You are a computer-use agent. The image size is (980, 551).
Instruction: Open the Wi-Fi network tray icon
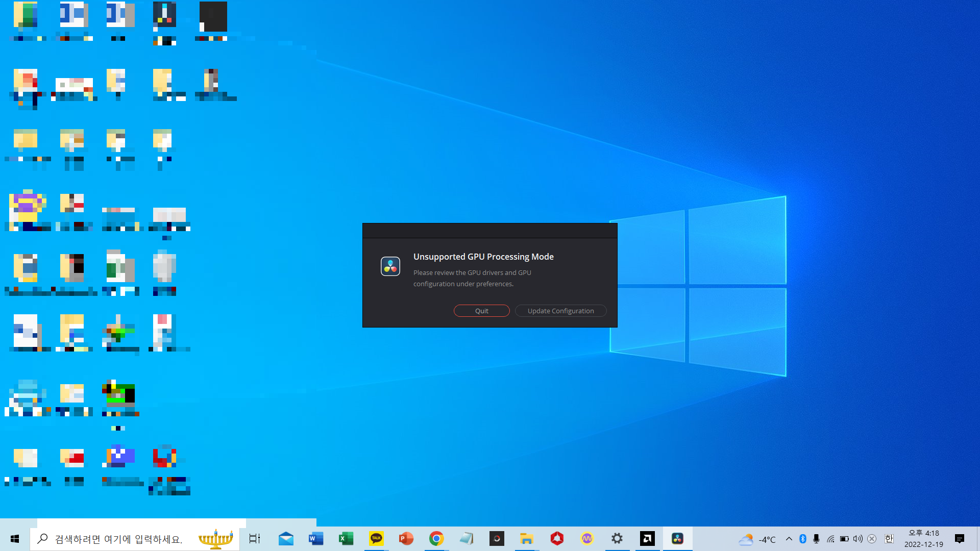(x=830, y=539)
